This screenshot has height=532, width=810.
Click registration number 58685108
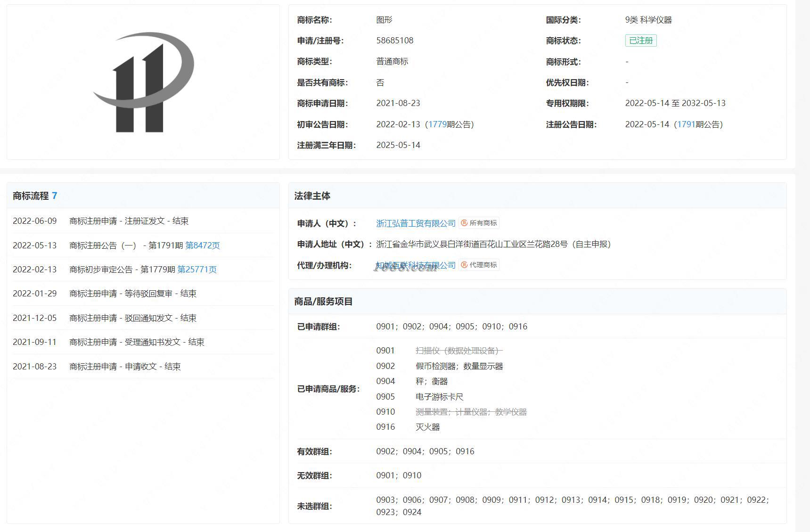click(x=395, y=41)
